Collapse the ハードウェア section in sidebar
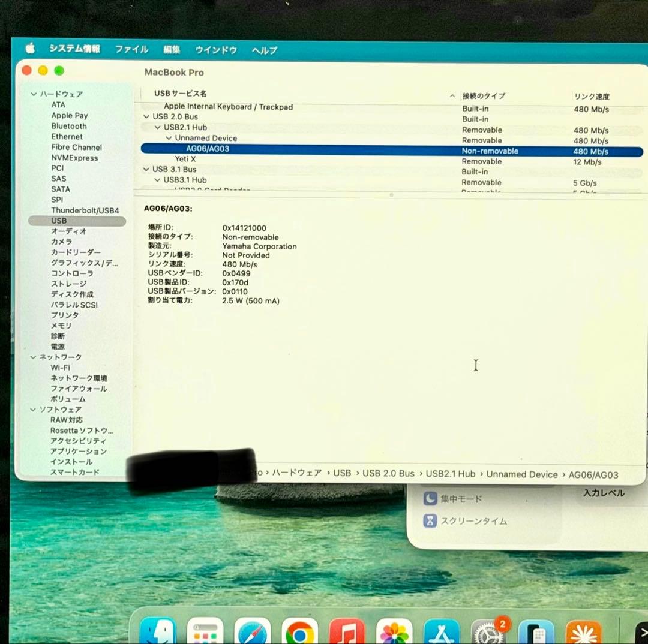648x644 pixels. tap(34, 94)
